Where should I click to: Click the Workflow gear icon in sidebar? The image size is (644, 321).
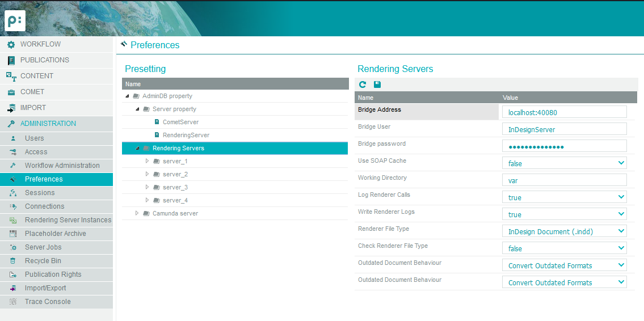11,44
